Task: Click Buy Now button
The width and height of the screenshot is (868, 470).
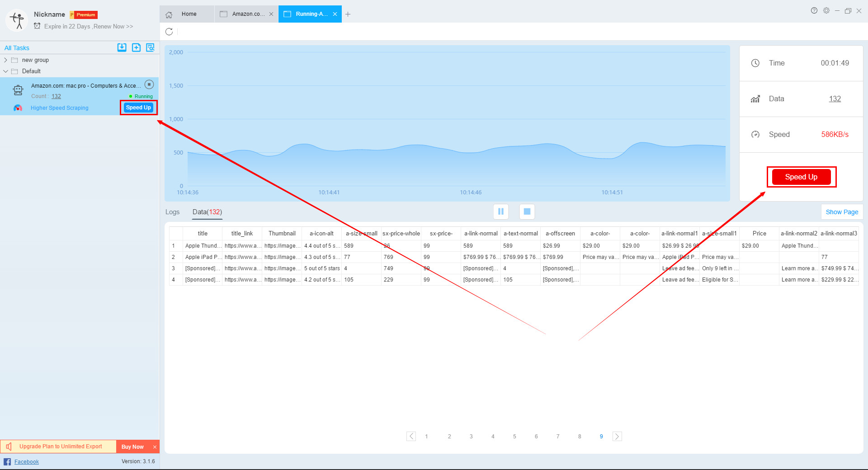Action: coord(132,446)
